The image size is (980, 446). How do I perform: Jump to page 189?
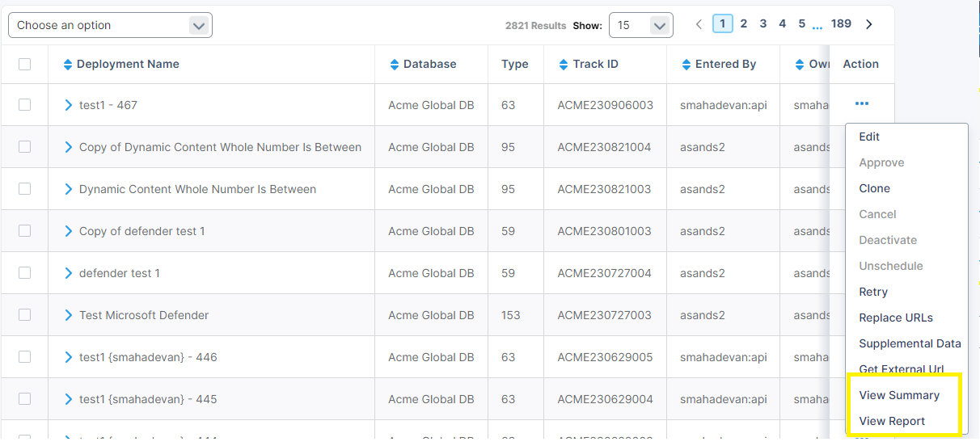(841, 24)
